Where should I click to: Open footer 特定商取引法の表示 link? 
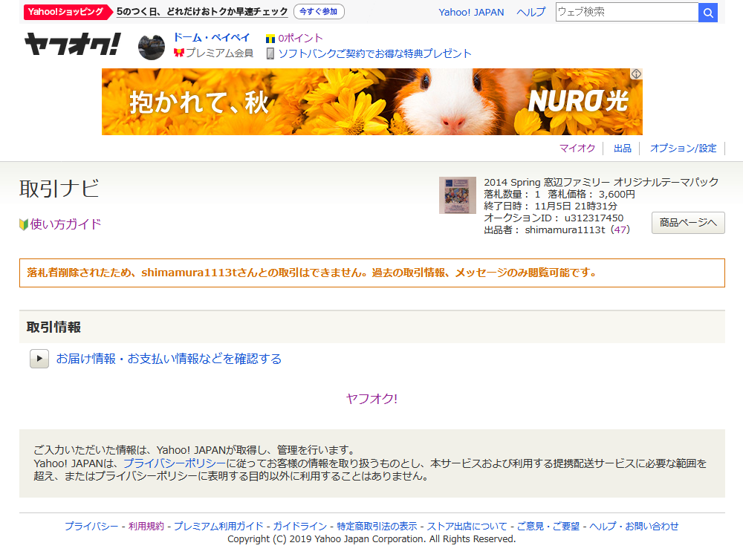pos(377,526)
